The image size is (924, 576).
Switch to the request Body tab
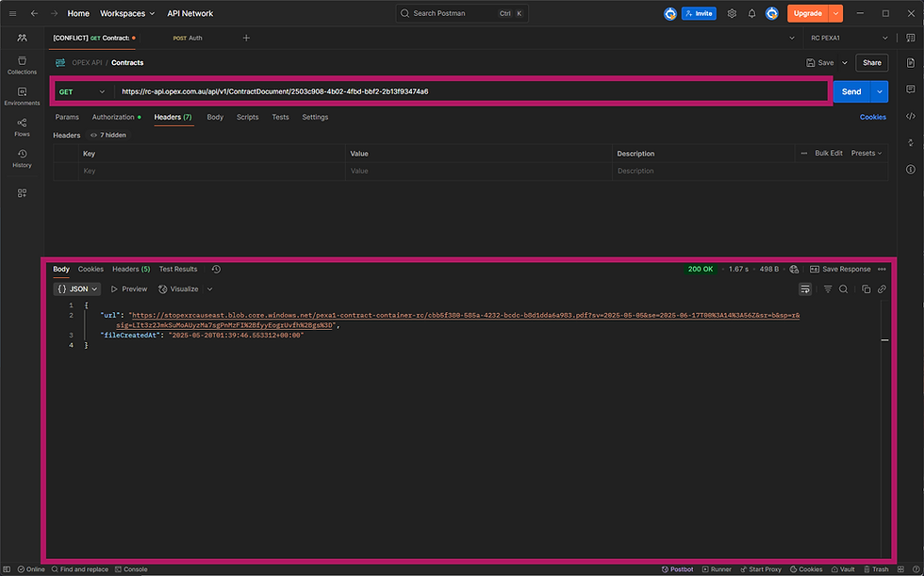click(215, 117)
